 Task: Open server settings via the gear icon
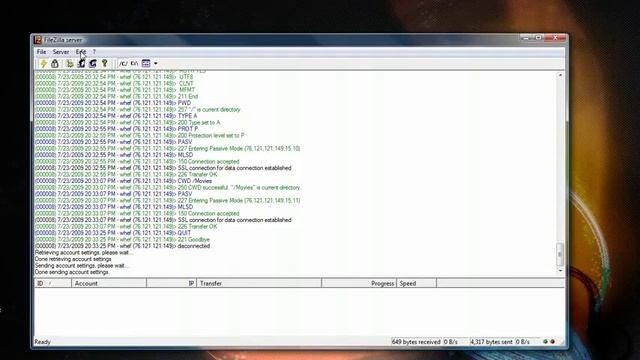(x=70, y=63)
